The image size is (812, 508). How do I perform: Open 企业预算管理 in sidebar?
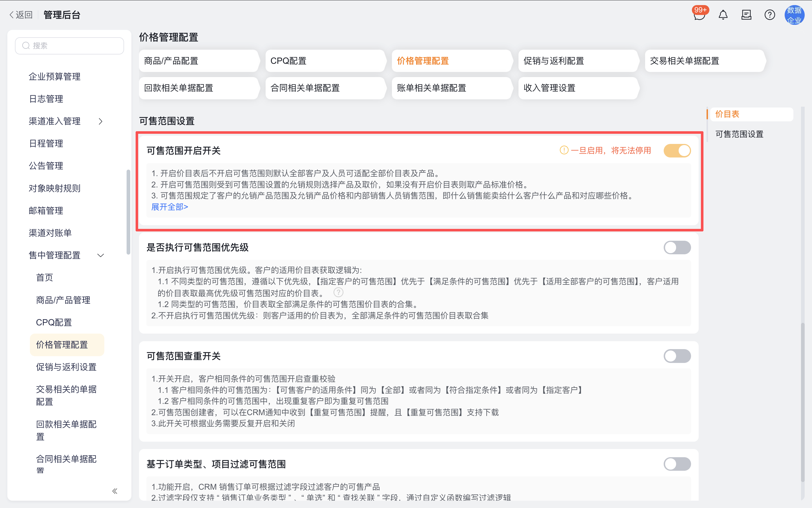[54, 76]
